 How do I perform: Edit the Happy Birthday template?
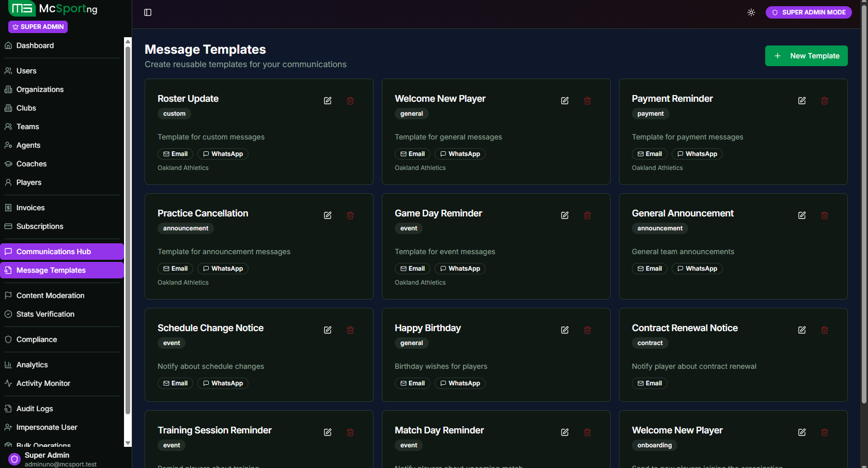tap(565, 330)
